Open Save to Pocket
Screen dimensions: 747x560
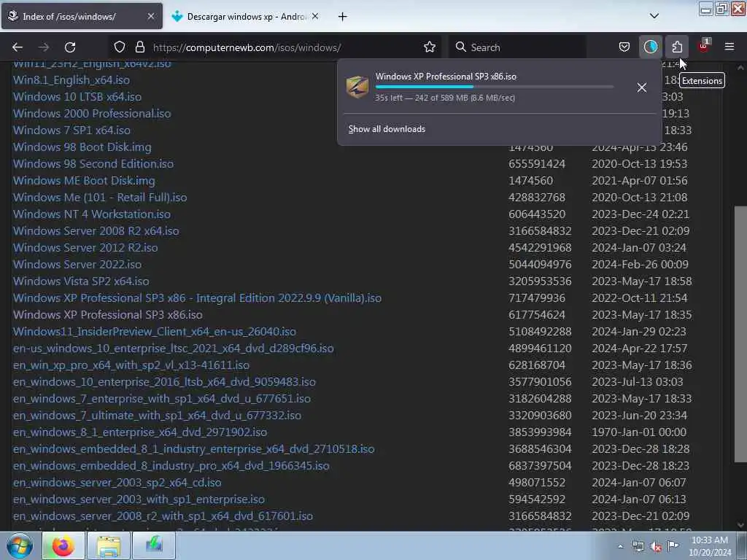point(624,47)
